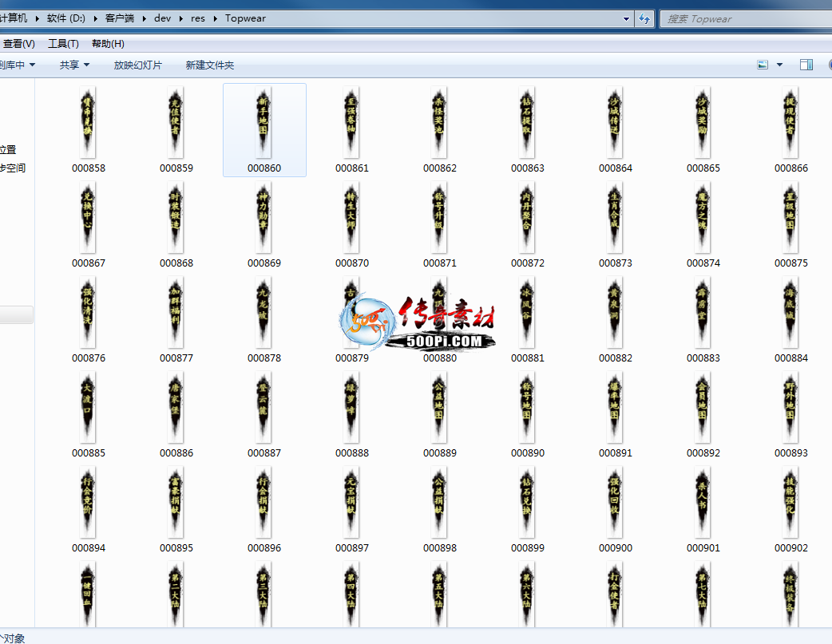Select thumbnail 000888
Viewport: 832px width, 644px height.
point(351,408)
